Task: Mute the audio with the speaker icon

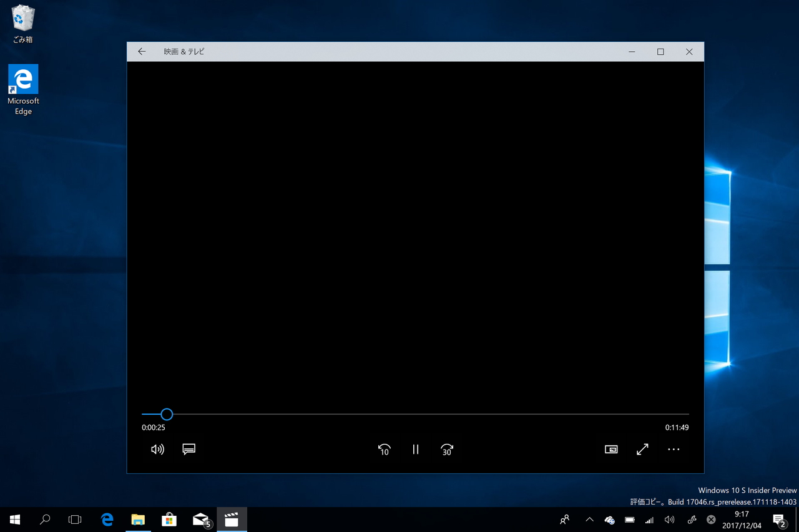Action: coord(157,449)
